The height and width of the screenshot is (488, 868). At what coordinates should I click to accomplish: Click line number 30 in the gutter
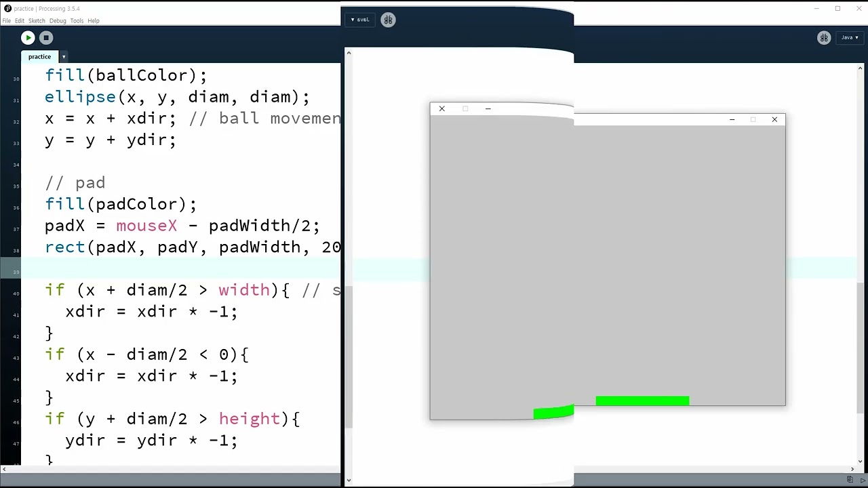16,79
